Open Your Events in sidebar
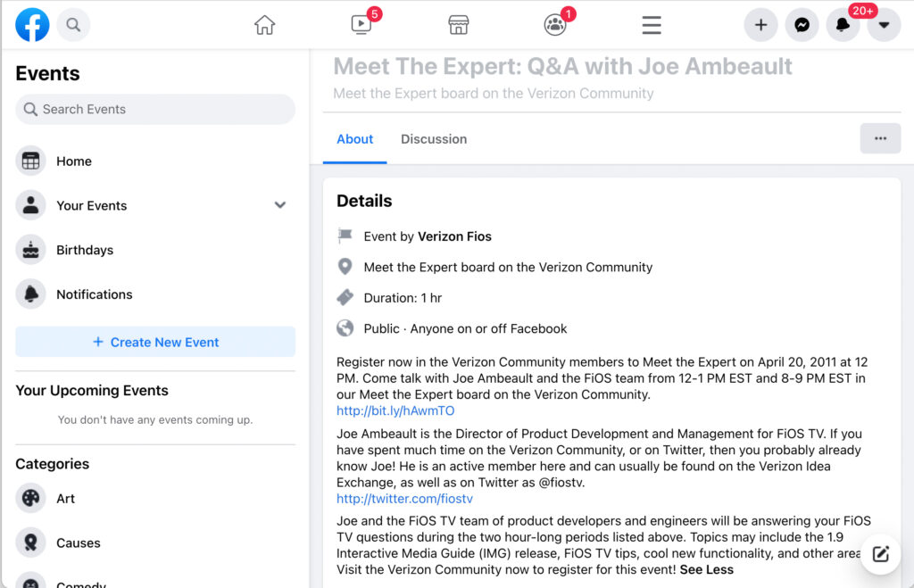This screenshot has width=914, height=588. tap(155, 205)
